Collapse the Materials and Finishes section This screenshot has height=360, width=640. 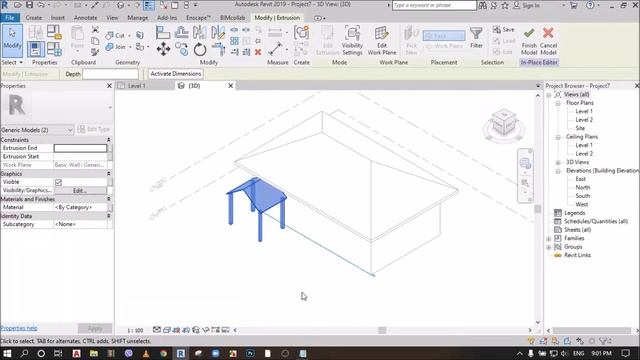pos(109,199)
